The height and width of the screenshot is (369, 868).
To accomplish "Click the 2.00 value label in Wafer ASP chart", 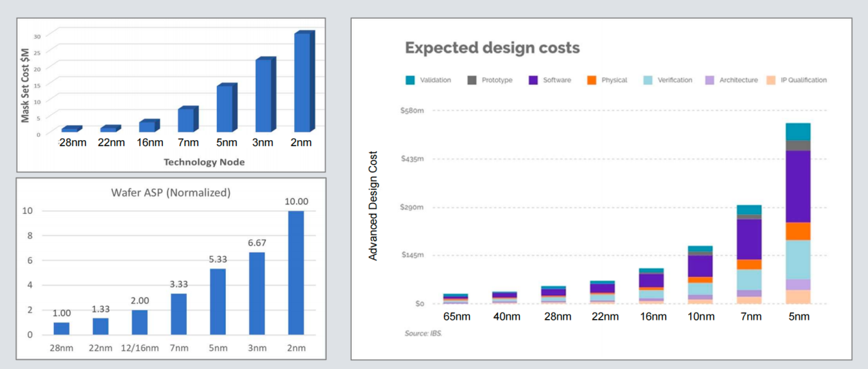I will point(140,301).
